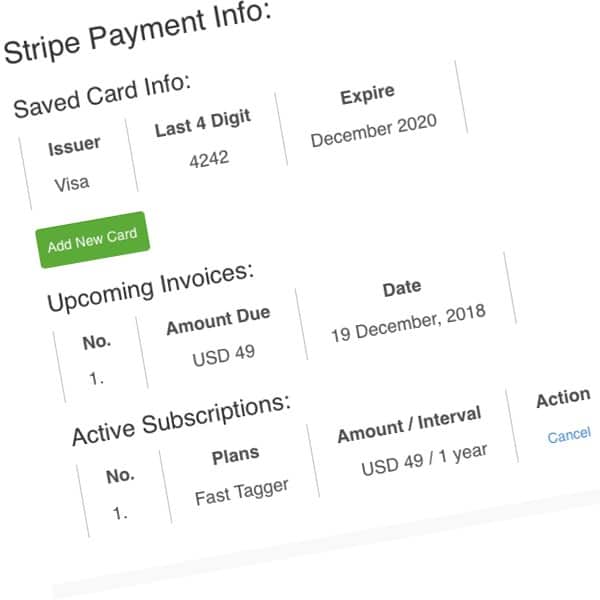Screen dimensions: 600x600
Task: Select the Issuer column header
Action: 74,145
